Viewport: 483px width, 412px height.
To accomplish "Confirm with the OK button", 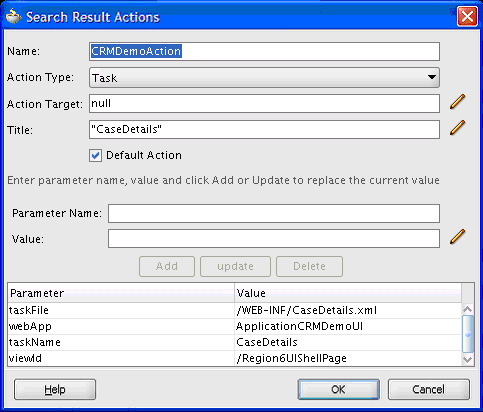I will point(338,389).
